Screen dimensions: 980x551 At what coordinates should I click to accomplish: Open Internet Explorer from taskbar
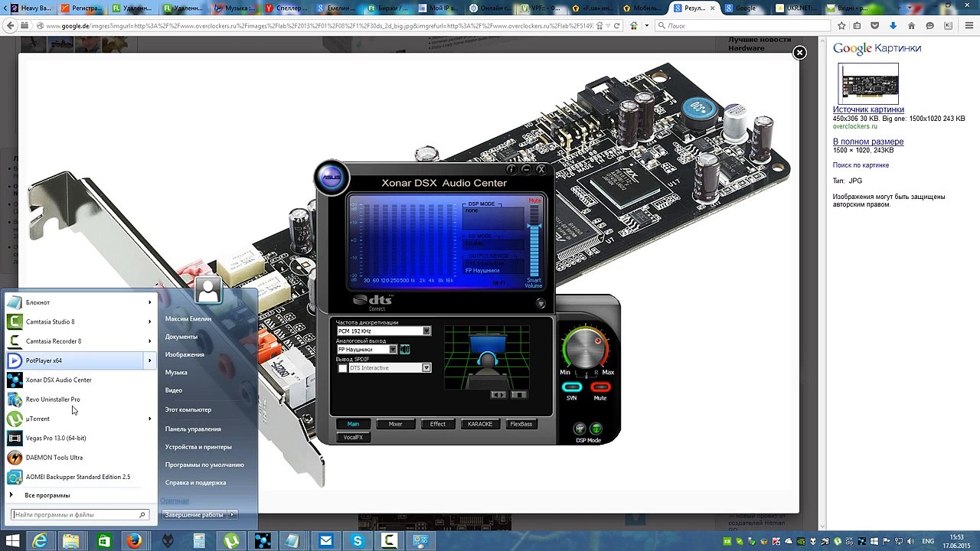[x=40, y=542]
